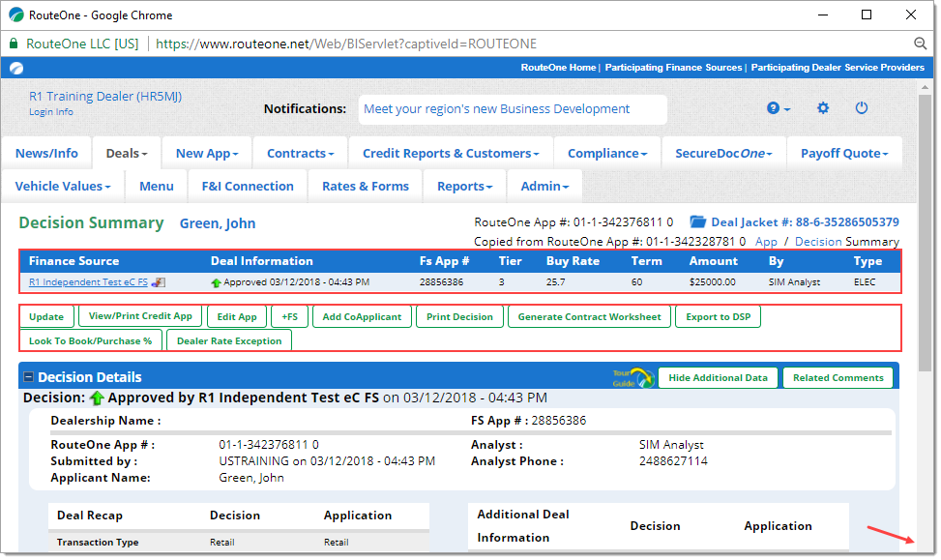Click the Deal Jacket folder icon
941x560 pixels.
pos(697,222)
